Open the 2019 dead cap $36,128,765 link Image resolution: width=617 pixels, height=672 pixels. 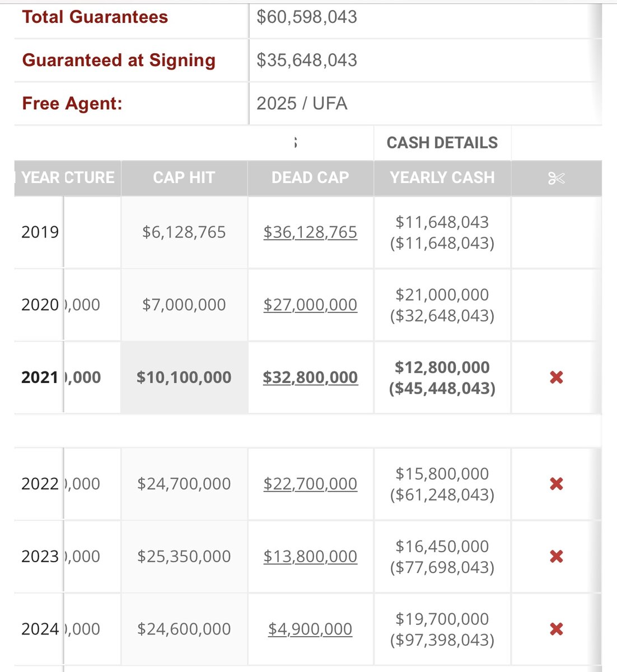(310, 232)
